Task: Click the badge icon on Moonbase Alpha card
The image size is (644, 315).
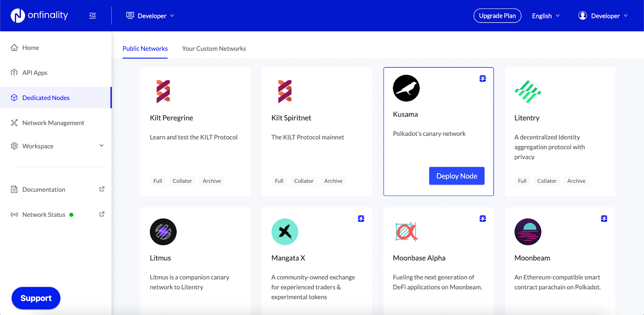Action: [483, 219]
